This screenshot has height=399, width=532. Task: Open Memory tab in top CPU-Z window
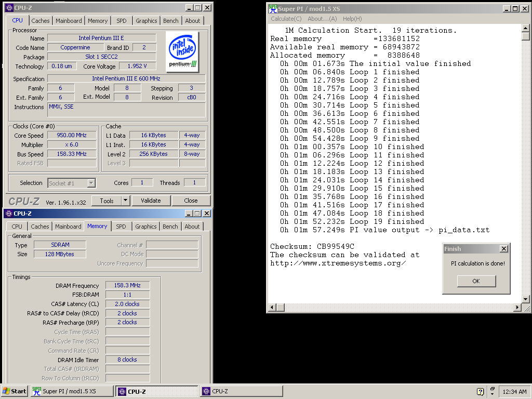(98, 21)
